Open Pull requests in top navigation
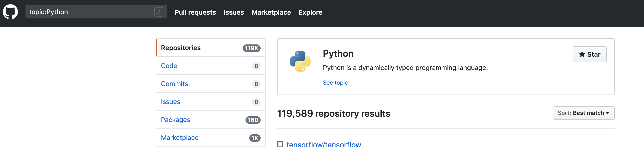This screenshot has width=644, height=147. coord(195,12)
